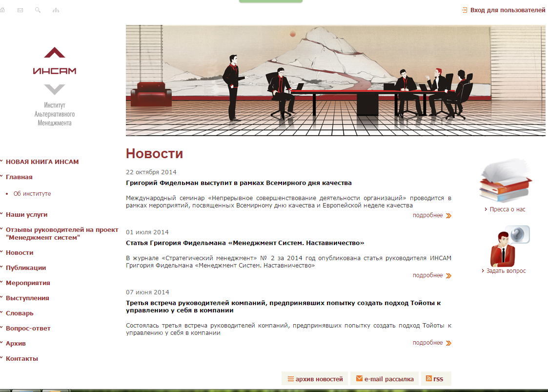Open the sitemap icon at top

56,10
